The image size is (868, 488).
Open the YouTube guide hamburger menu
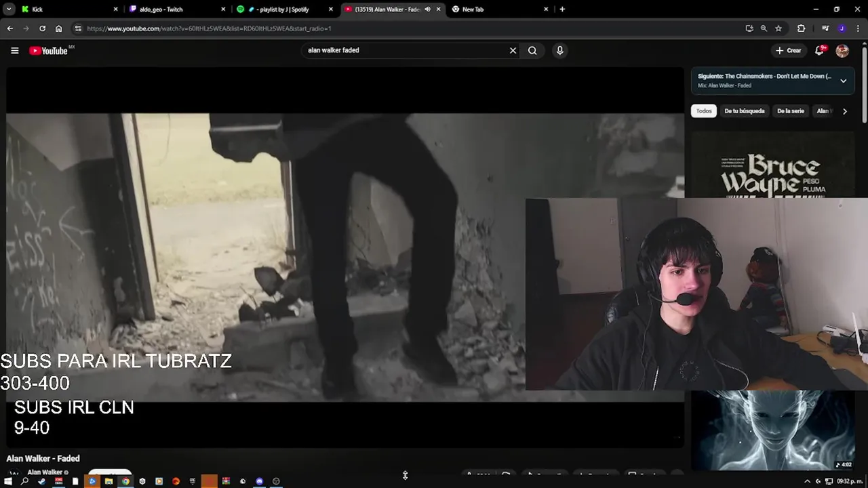point(14,50)
